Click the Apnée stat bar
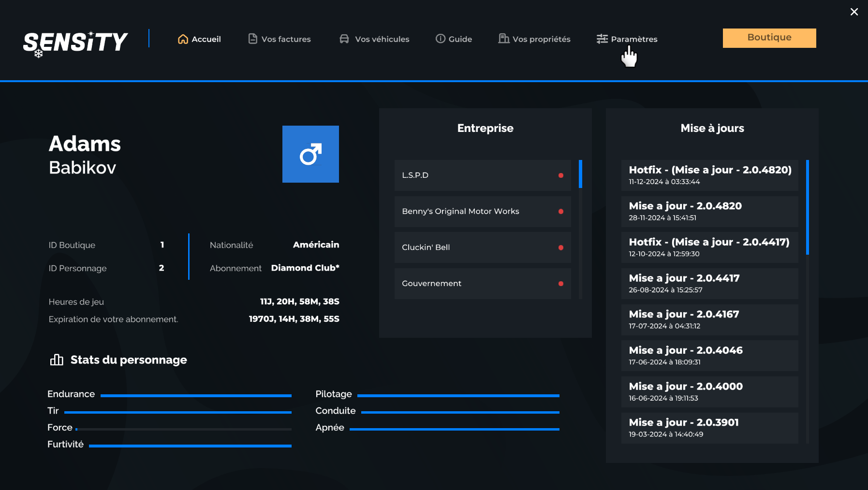 tap(455, 429)
